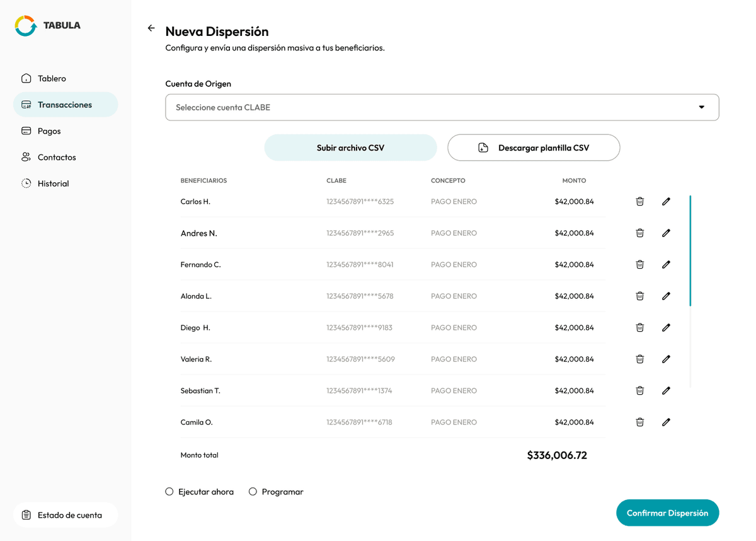Click the Historial clock icon
Screen dimensions: 756x541
pos(26,183)
